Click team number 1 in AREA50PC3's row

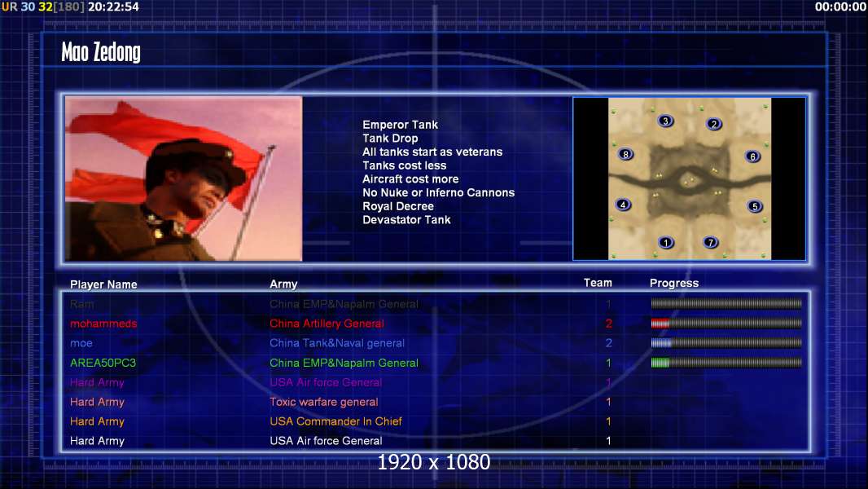point(608,363)
